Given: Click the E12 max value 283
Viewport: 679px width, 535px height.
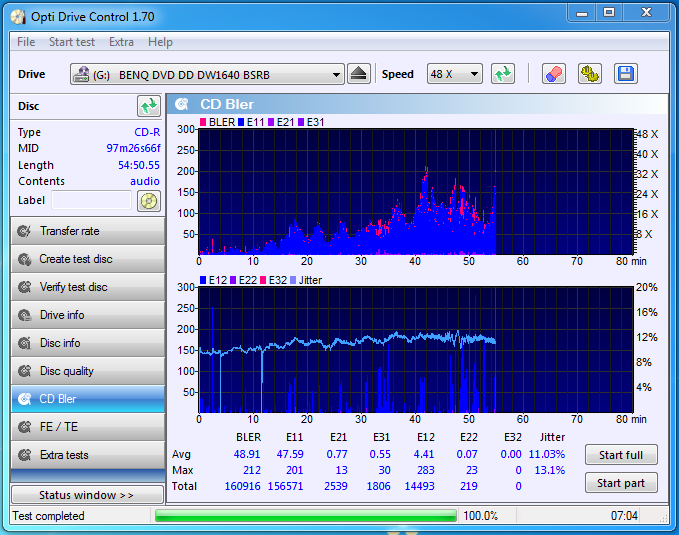Looking at the screenshot, I should pyautogui.click(x=426, y=470).
